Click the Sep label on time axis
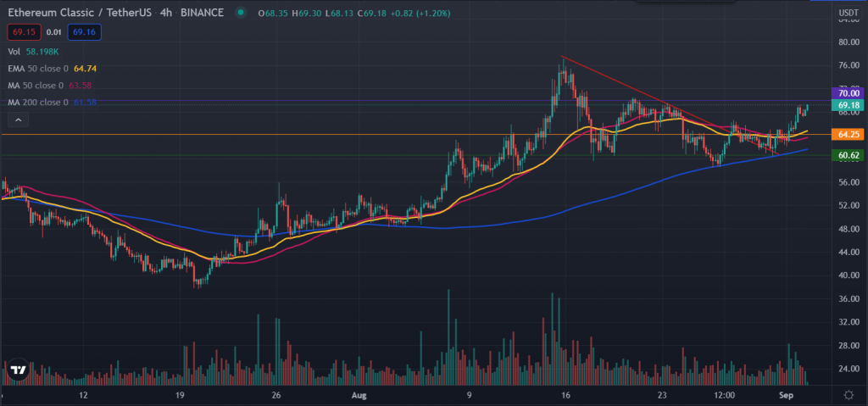The width and height of the screenshot is (868, 406). coord(784,396)
